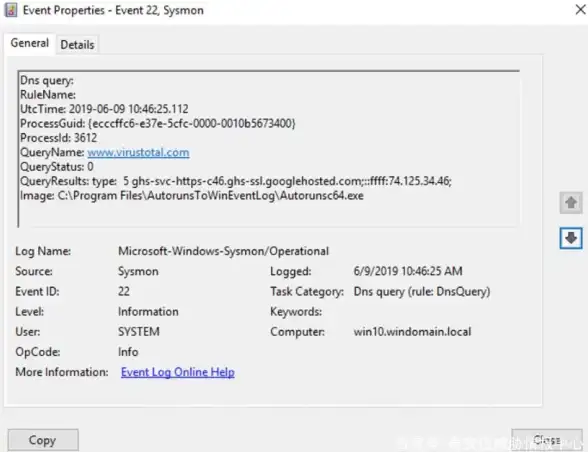Click the down arrow next event icon

click(x=571, y=238)
